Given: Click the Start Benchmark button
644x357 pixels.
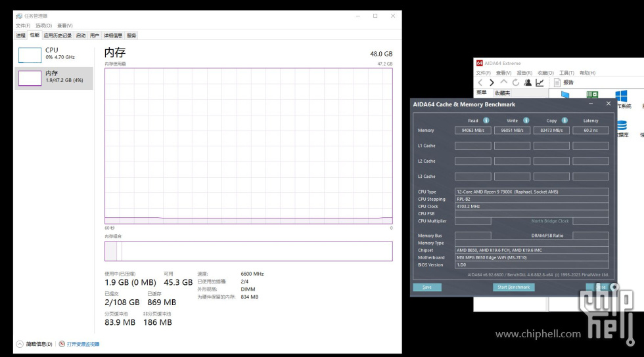Looking at the screenshot, I should 513,287.
